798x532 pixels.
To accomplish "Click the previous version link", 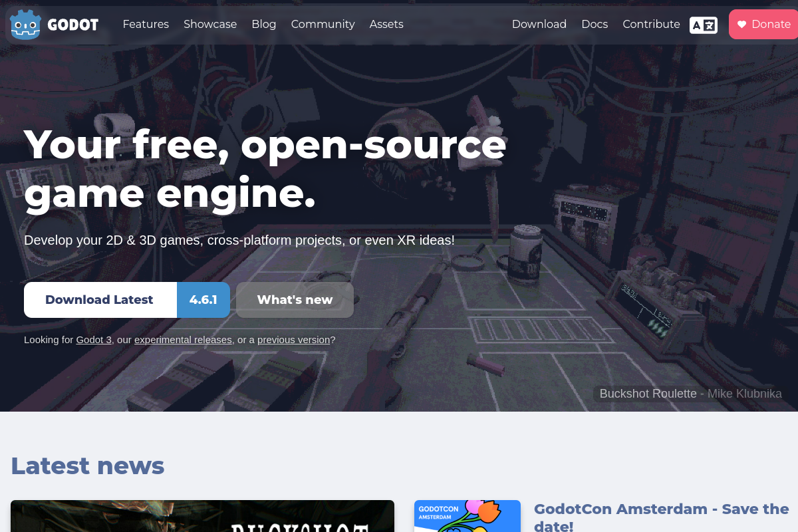I will [x=293, y=340].
